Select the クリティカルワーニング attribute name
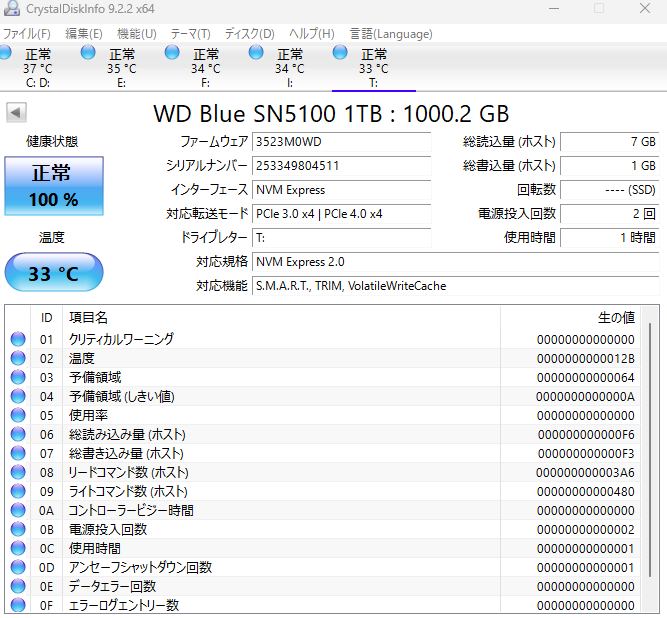The image size is (667, 618). (x=121, y=339)
